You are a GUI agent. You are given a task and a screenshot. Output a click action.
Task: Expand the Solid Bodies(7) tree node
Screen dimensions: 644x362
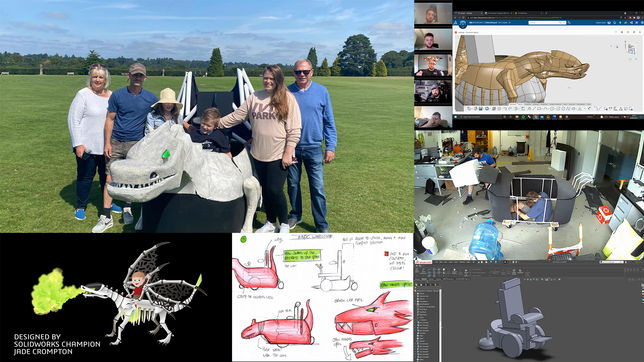coord(415,304)
